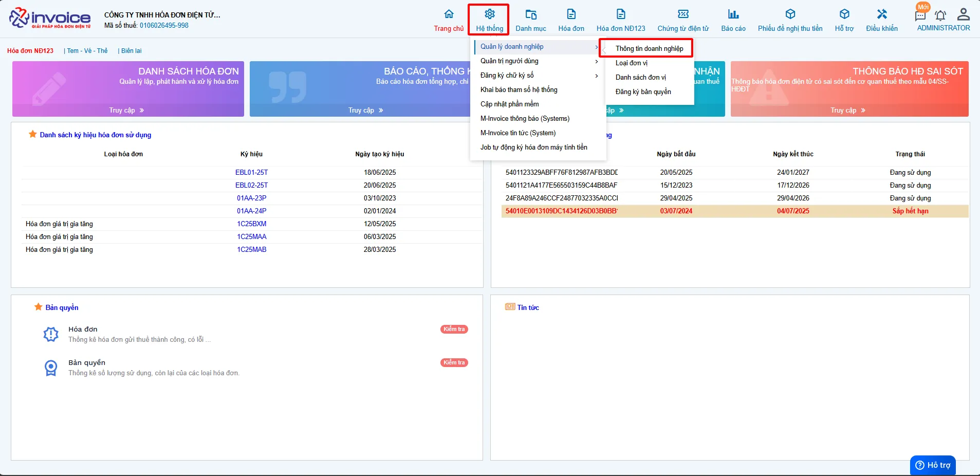Select Danh sách đơn vị submenu item

tap(641, 78)
